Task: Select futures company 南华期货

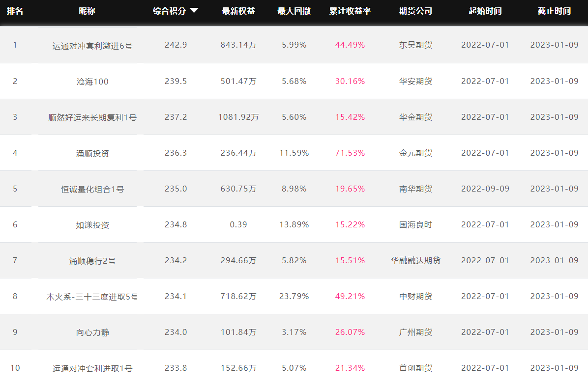Action: coord(415,189)
